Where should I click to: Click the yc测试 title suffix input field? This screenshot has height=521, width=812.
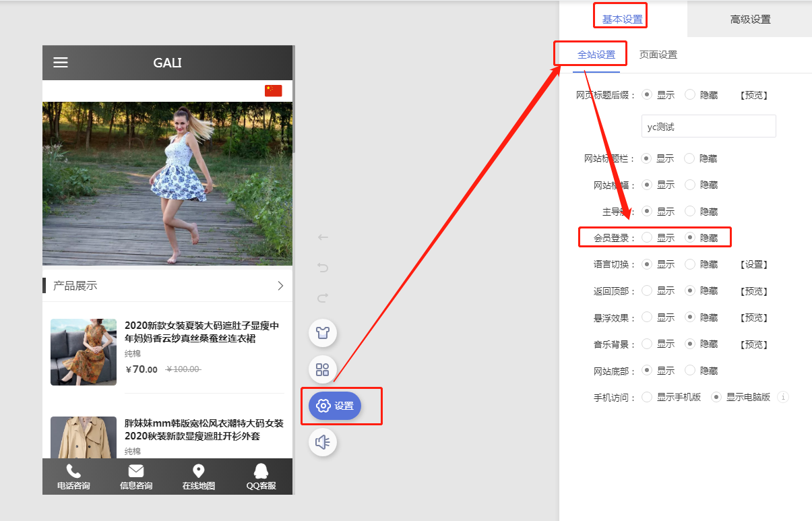[x=708, y=126]
